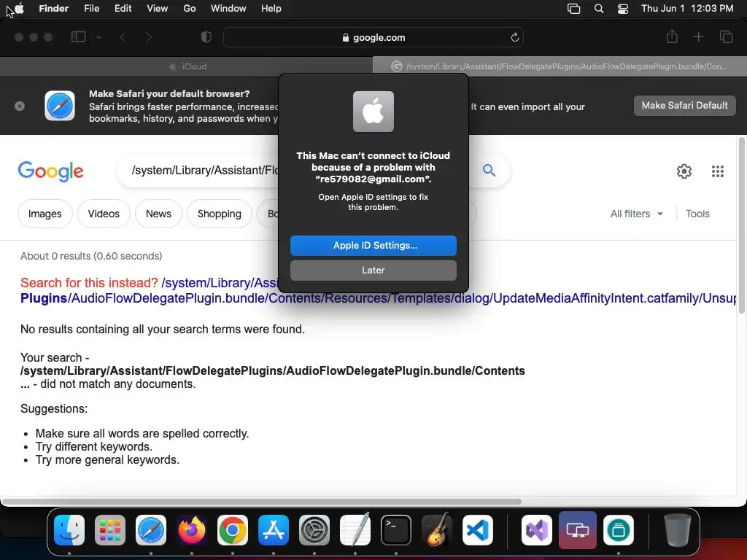Image resolution: width=747 pixels, height=560 pixels.
Task: Click the Safari compass icon in banner
Action: (x=60, y=106)
